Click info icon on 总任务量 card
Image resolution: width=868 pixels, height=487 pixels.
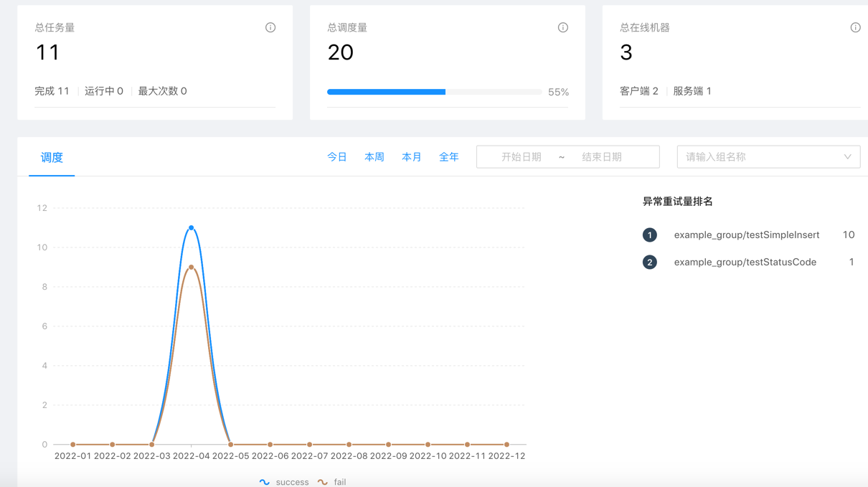point(270,28)
